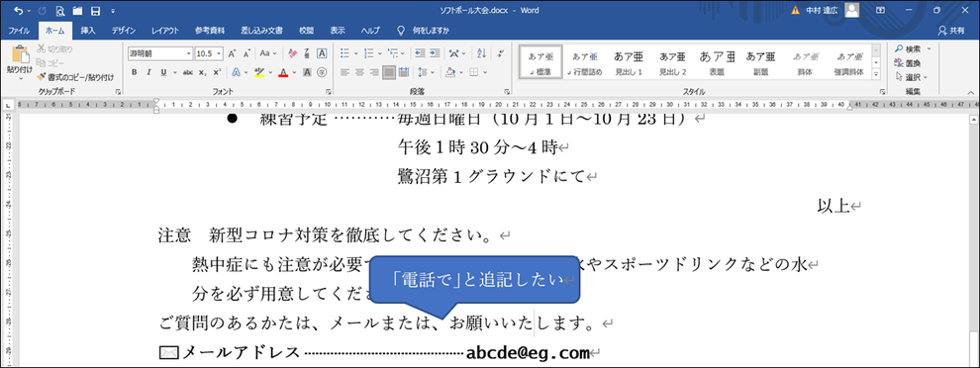The height and width of the screenshot is (368, 980).
Task: Click the user account avatar picture
Action: [x=852, y=10]
